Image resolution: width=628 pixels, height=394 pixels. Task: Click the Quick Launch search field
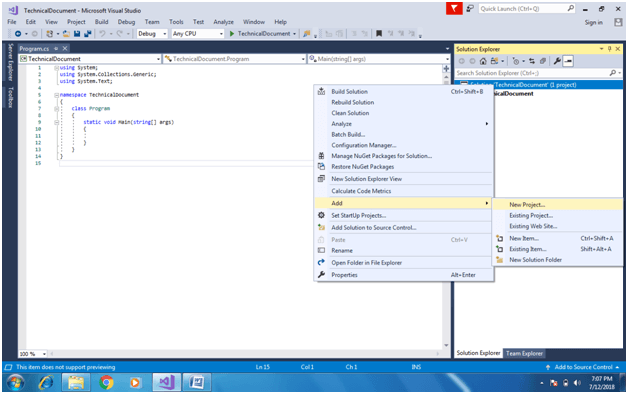527,8
